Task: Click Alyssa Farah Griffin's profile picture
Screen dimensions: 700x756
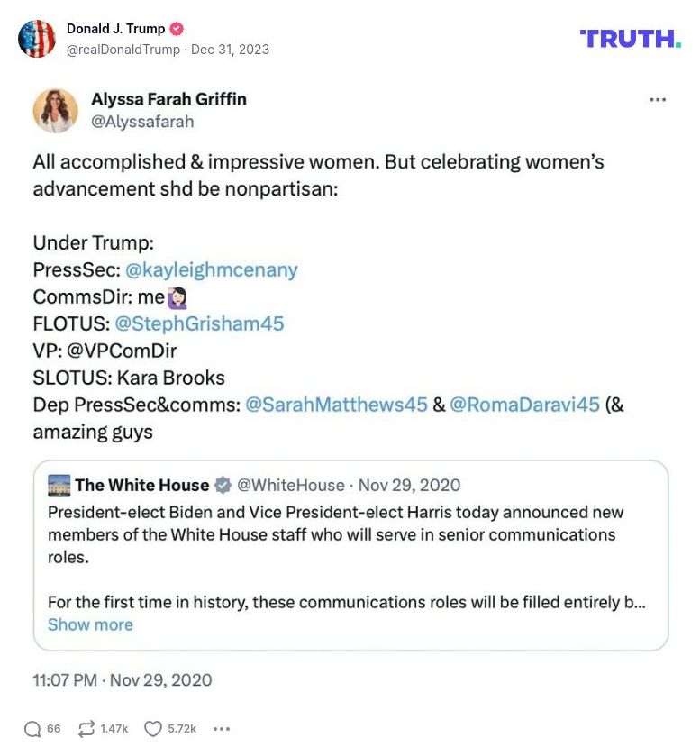Action: pos(55,110)
